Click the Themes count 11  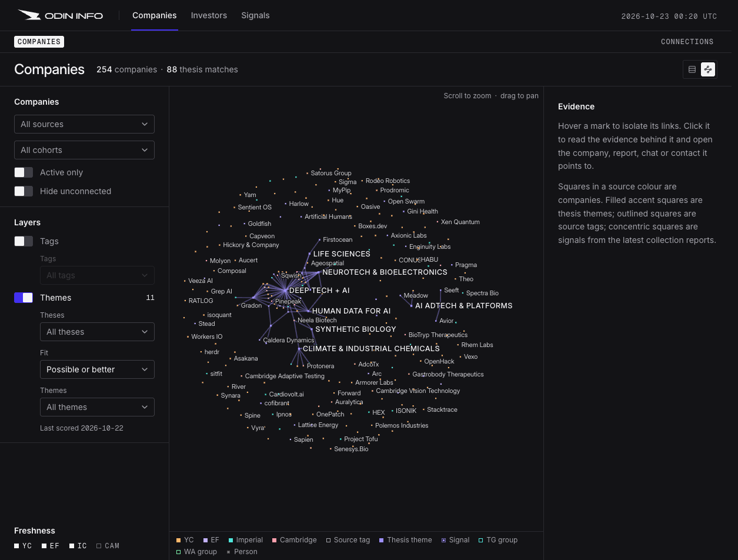click(x=150, y=298)
